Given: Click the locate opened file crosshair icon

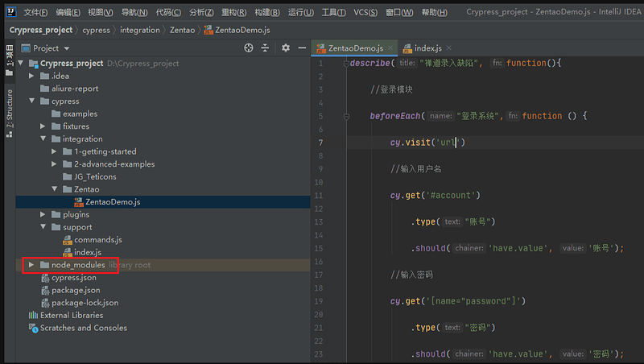Looking at the screenshot, I should click(249, 48).
